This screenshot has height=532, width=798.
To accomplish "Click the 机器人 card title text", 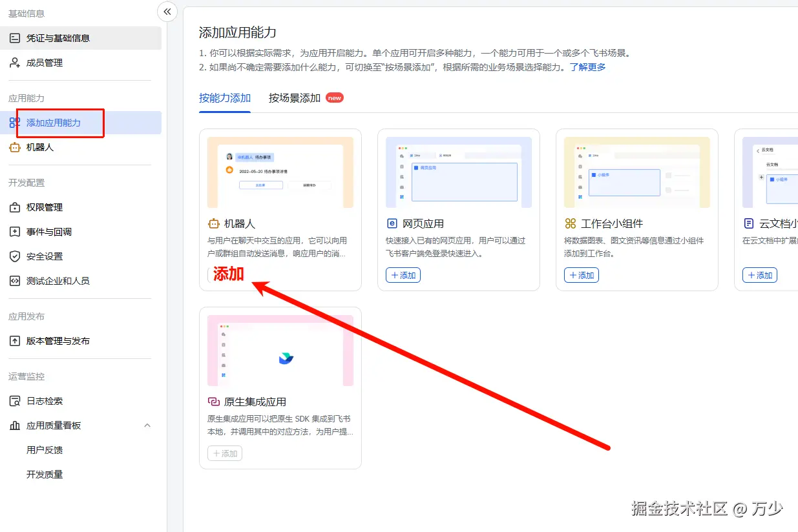I will pos(240,223).
